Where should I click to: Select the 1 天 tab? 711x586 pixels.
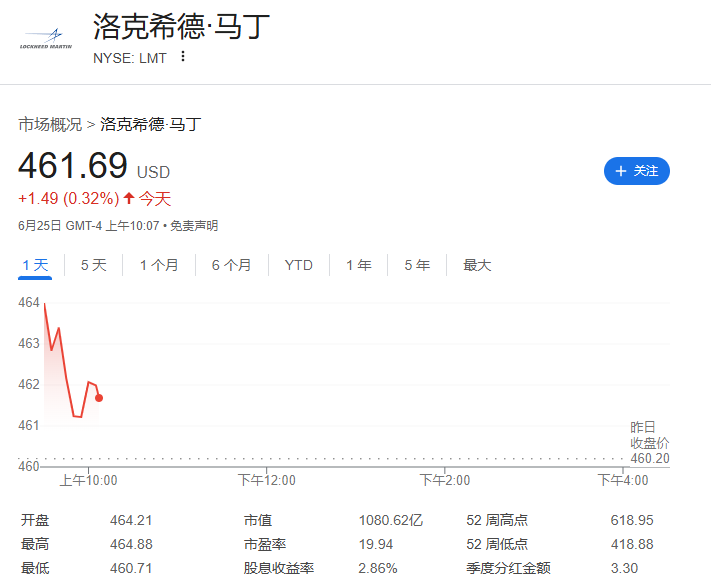pyautogui.click(x=35, y=265)
